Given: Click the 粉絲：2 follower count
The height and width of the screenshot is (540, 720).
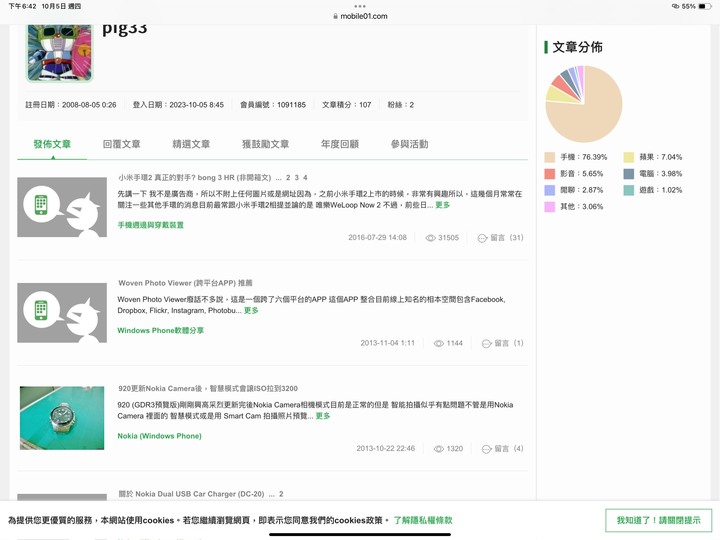Looking at the screenshot, I should click(x=400, y=105).
